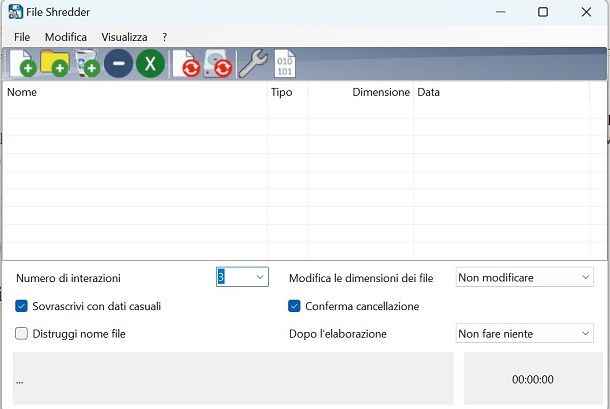This screenshot has width=610, height=409.
Task: Open the File menu
Action: click(x=22, y=37)
